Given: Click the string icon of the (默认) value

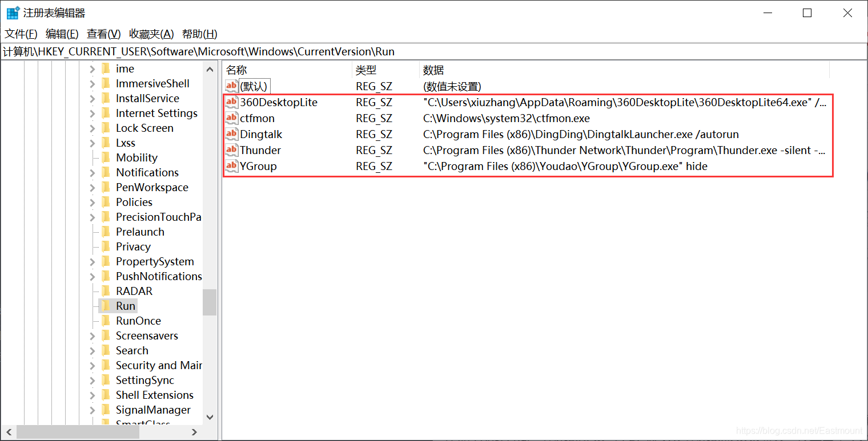Looking at the screenshot, I should [231, 87].
